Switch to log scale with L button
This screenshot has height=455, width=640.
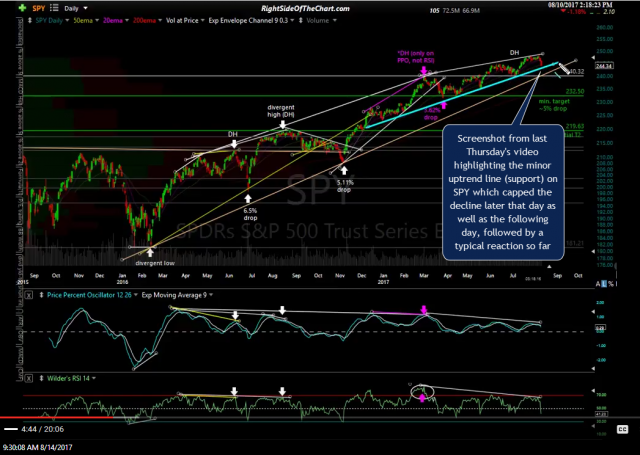pyautogui.click(x=604, y=284)
